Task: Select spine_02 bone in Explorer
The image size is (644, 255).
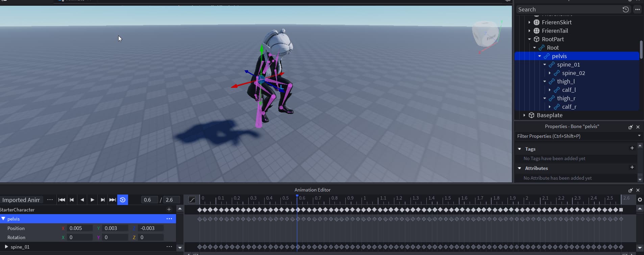Action: [573, 73]
